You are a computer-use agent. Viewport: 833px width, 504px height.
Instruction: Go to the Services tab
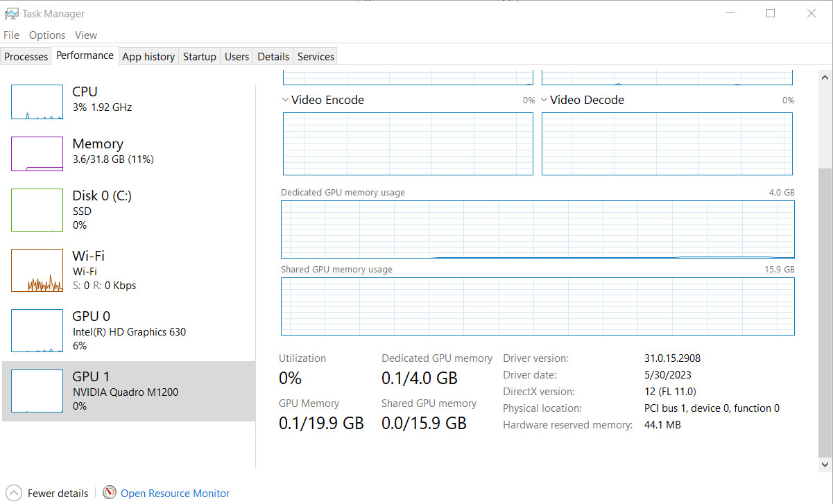(x=316, y=57)
